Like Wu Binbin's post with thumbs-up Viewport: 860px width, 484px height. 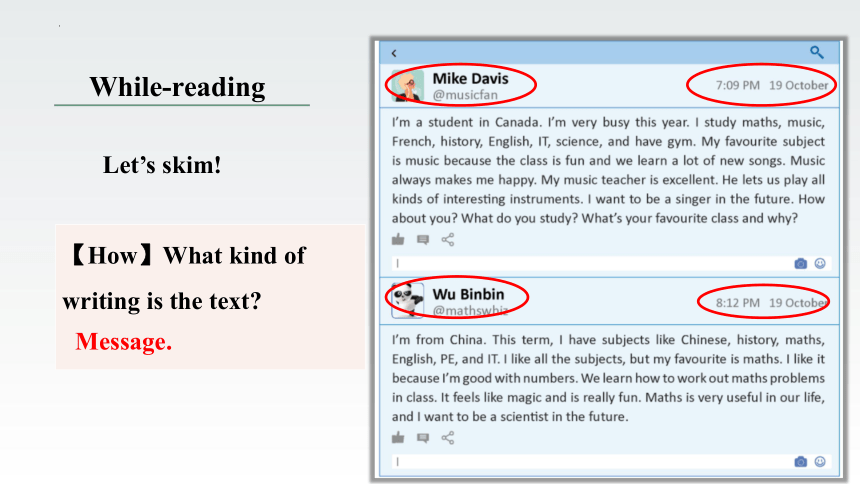coord(398,437)
